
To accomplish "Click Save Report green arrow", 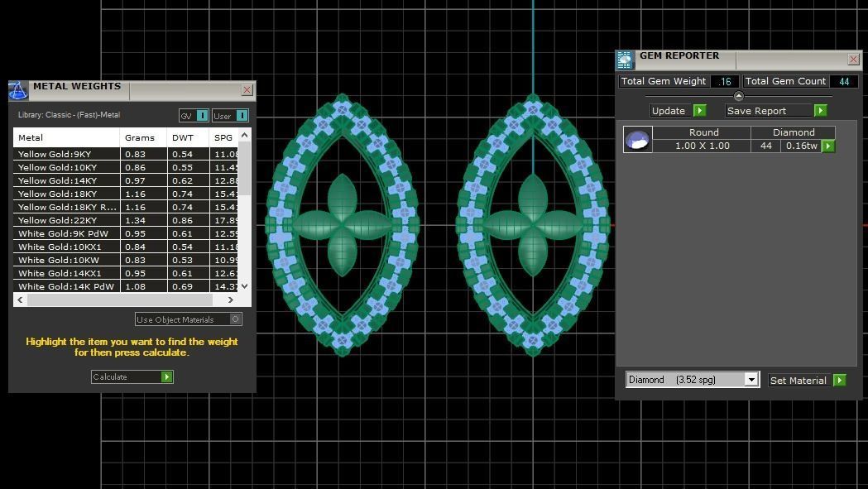I will click(820, 110).
